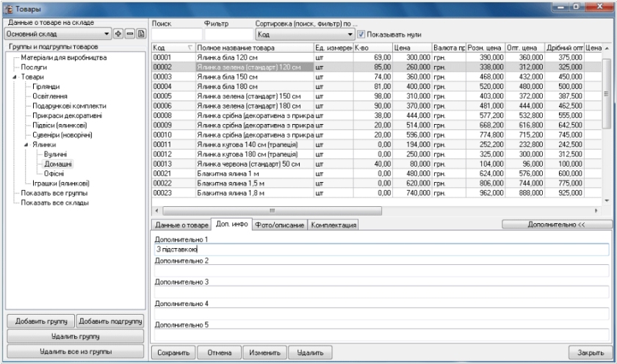Click the table scroll down arrow
Viewport: 617px width, 364px height.
[x=607, y=200]
